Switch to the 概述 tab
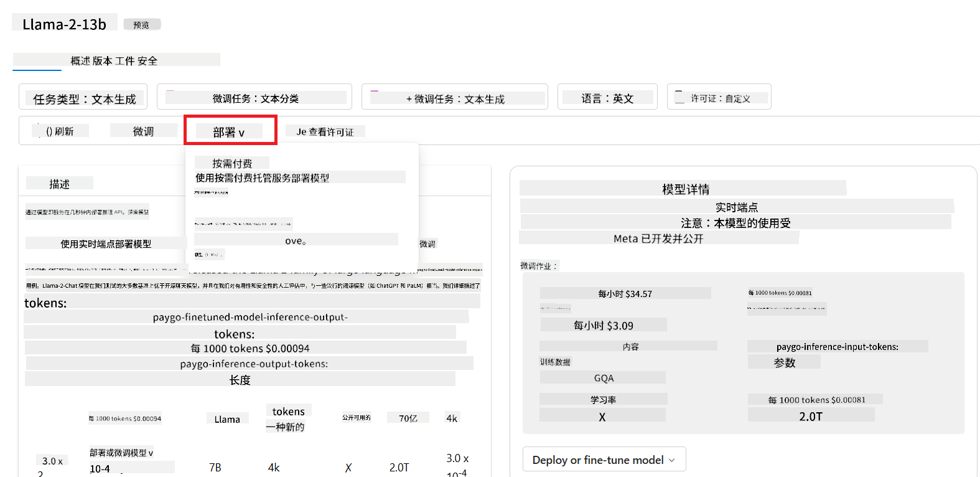The image size is (980, 477). [x=81, y=60]
